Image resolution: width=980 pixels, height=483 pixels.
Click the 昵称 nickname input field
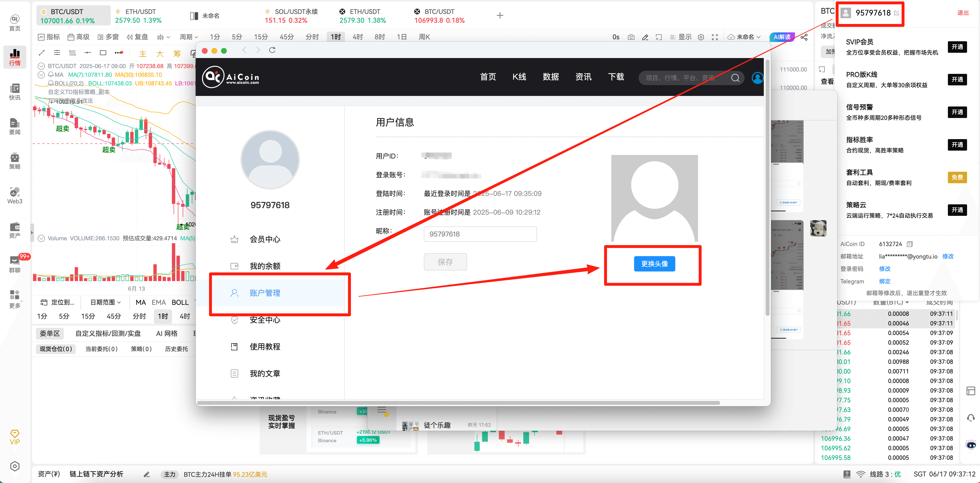tap(480, 234)
